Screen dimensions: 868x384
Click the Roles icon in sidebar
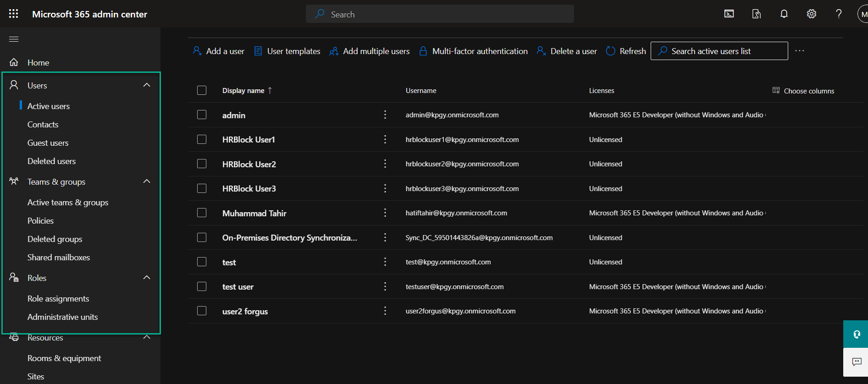[14, 278]
